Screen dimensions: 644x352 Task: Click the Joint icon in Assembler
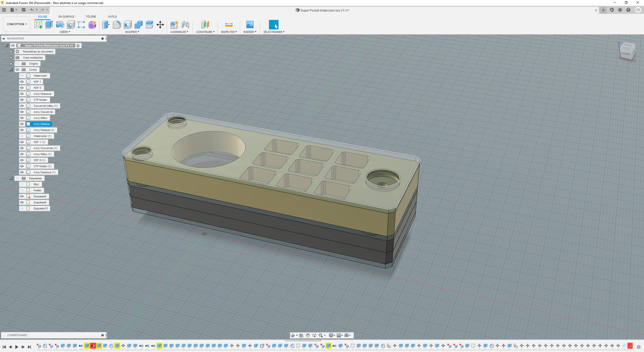pos(185,25)
